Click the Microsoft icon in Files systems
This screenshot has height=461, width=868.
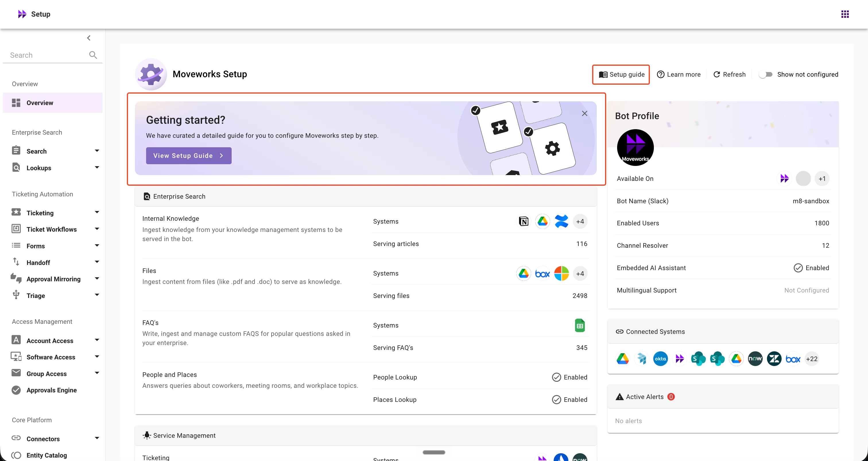(x=561, y=273)
